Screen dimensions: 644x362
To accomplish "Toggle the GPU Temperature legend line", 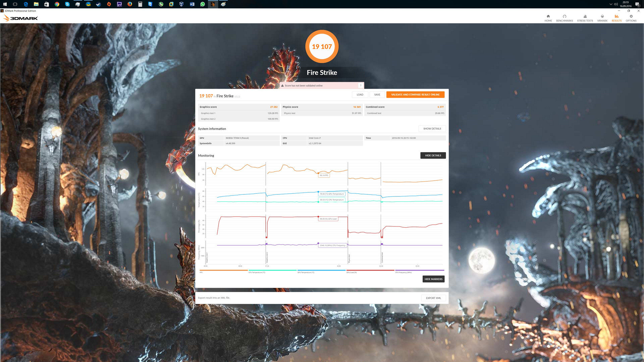I will point(321,270).
